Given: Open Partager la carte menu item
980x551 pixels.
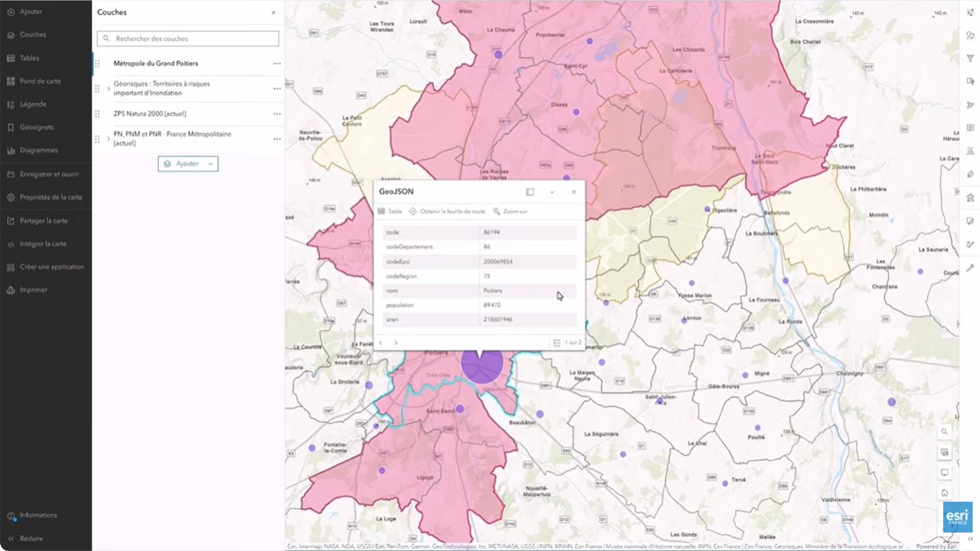Looking at the screenshot, I should [44, 221].
